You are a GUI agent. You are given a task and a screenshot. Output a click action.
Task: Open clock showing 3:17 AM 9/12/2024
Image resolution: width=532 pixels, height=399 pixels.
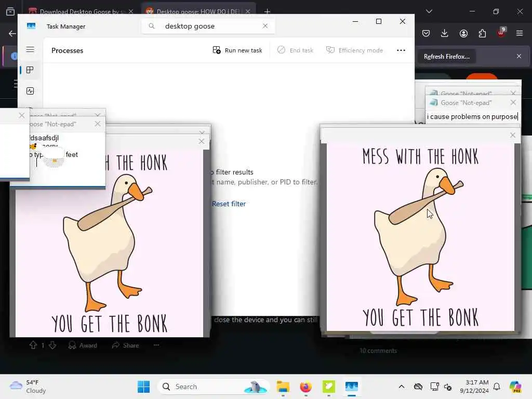pos(474,387)
